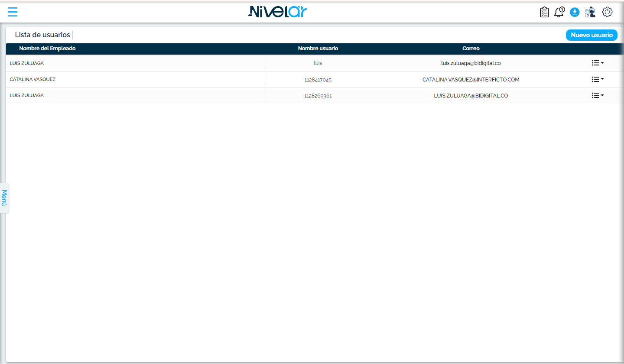Screen dimensions: 624x364
Task: Open the side Menú tab
Action: click(x=4, y=198)
